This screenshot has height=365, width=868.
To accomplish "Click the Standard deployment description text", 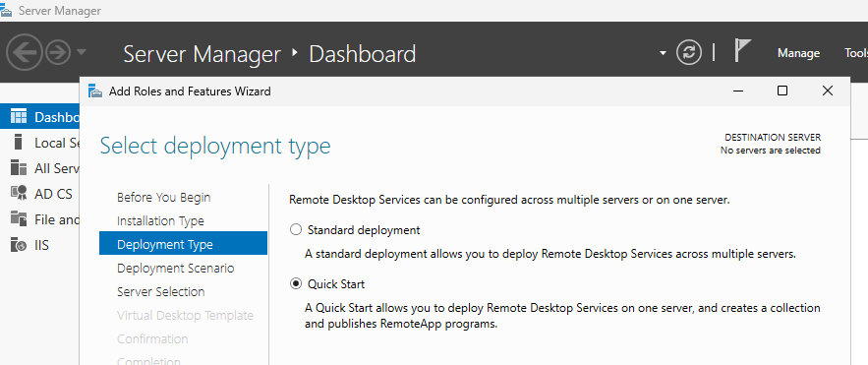I will (550, 255).
